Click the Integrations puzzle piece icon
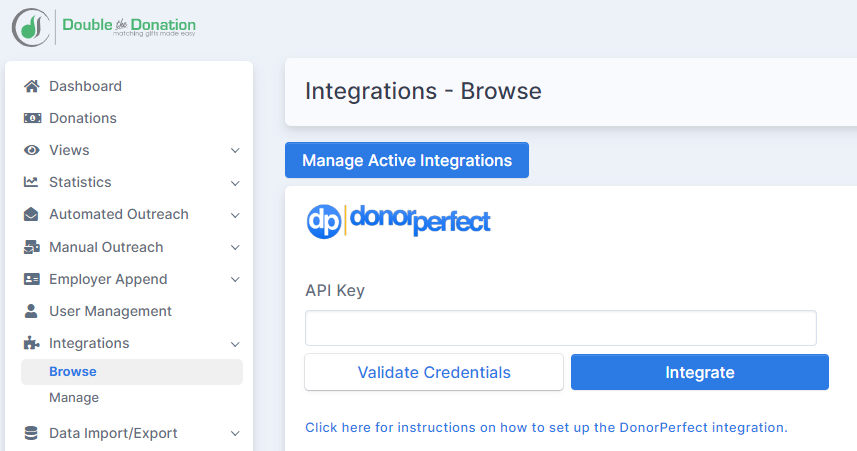This screenshot has height=451, width=857. [x=32, y=343]
